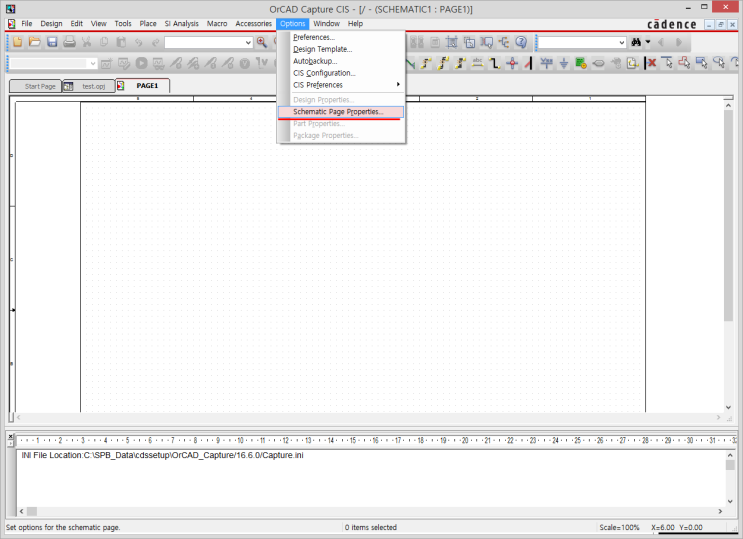The width and height of the screenshot is (743, 539).
Task: Open the Window menu
Action: tap(326, 23)
